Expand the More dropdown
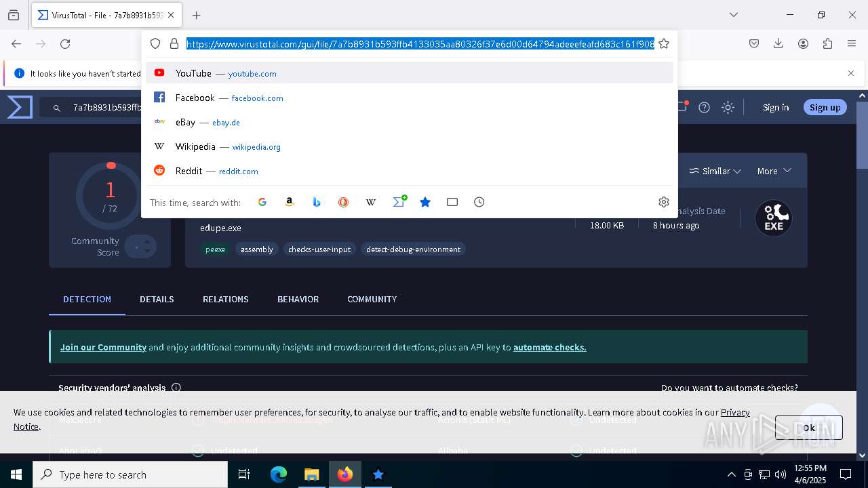The image size is (868, 488). [x=774, y=171]
